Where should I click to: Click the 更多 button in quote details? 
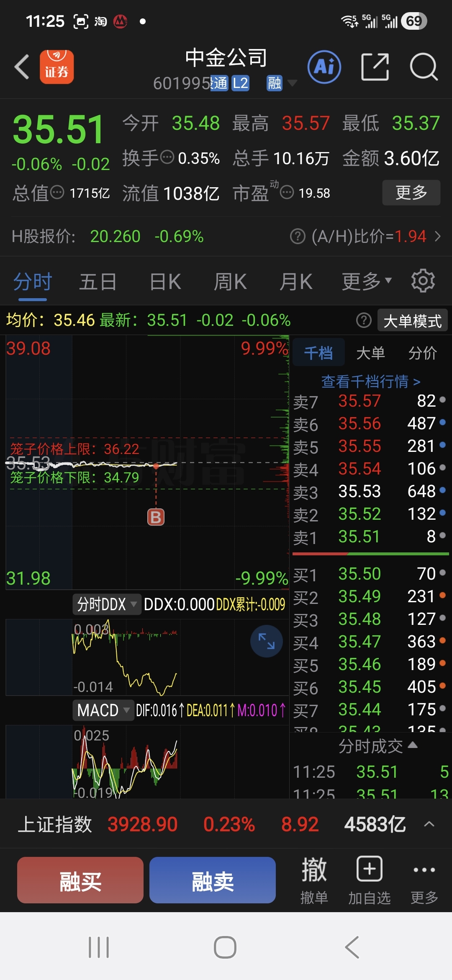click(411, 193)
